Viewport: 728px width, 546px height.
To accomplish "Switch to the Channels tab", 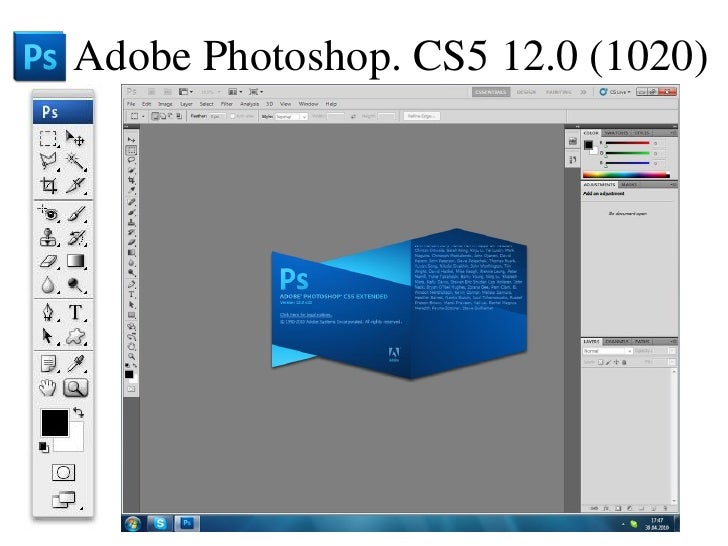I will click(617, 342).
